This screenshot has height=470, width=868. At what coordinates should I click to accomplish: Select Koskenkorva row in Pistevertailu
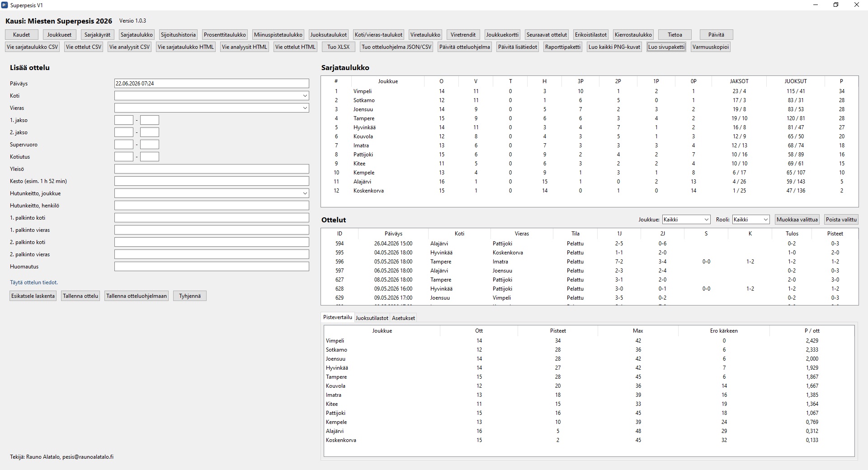(589, 440)
